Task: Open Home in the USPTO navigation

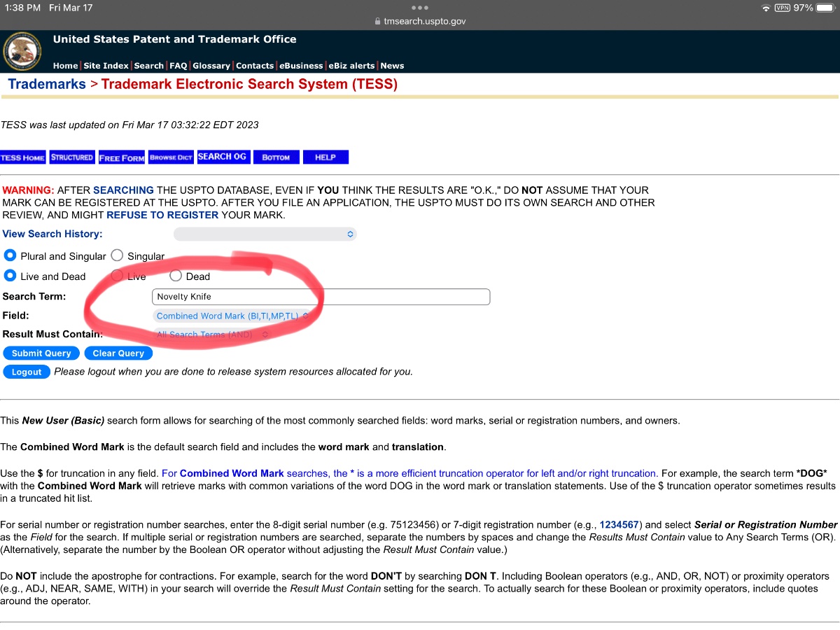Action: pos(66,66)
